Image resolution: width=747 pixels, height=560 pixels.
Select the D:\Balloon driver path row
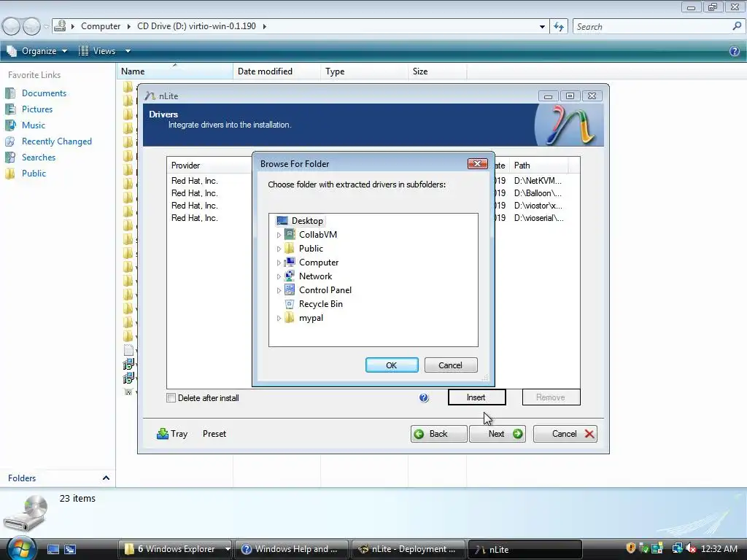[x=538, y=193]
